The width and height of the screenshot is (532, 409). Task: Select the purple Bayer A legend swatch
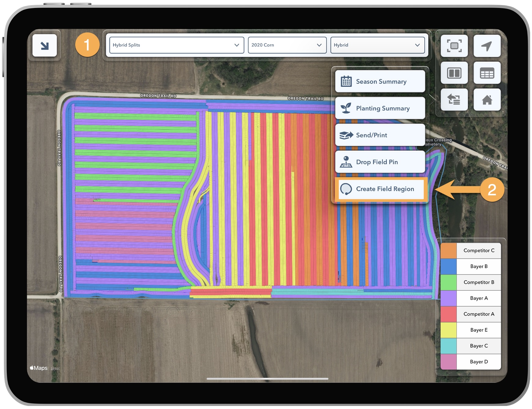[x=449, y=298]
